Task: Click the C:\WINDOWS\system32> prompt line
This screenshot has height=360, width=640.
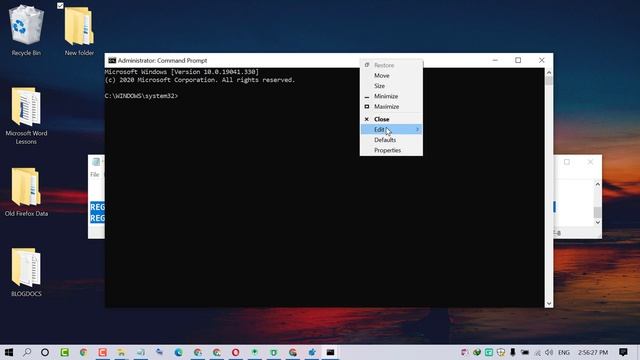Action: coord(141,96)
